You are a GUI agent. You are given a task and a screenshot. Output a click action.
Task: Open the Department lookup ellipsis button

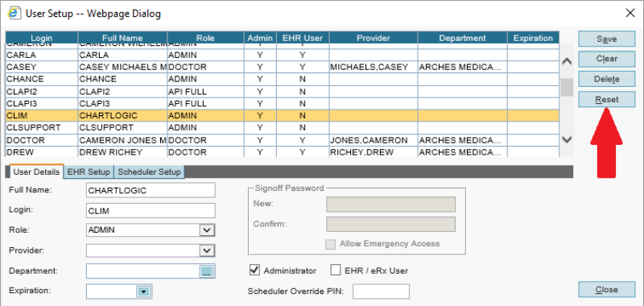coord(207,271)
